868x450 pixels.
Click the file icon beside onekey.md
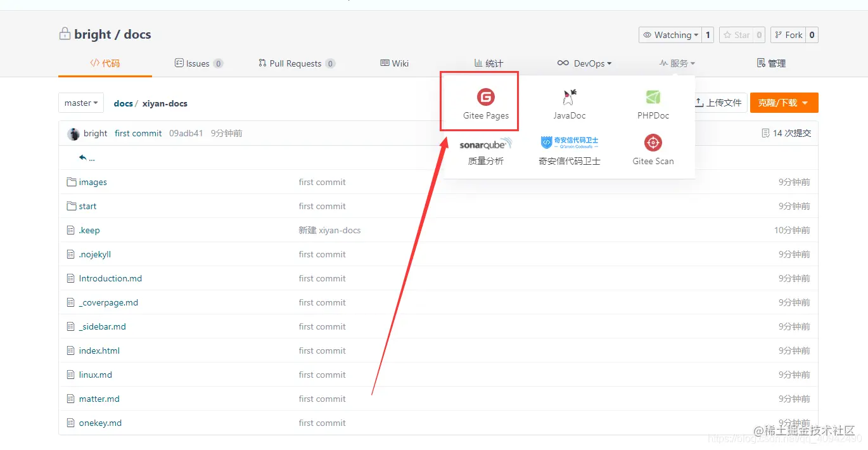(x=71, y=423)
